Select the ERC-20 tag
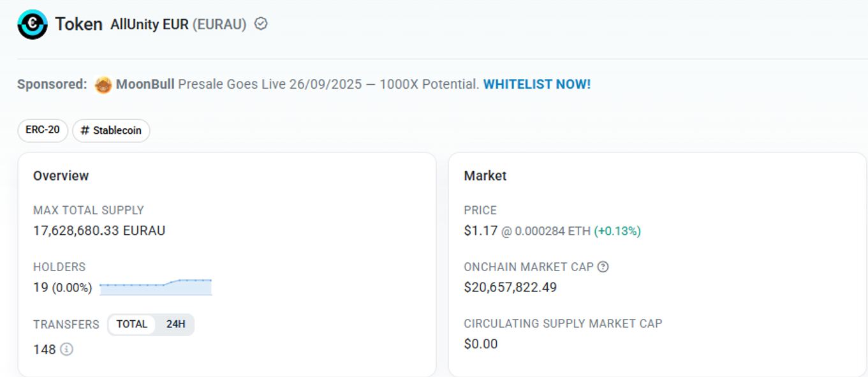The width and height of the screenshot is (868, 377). [x=43, y=130]
